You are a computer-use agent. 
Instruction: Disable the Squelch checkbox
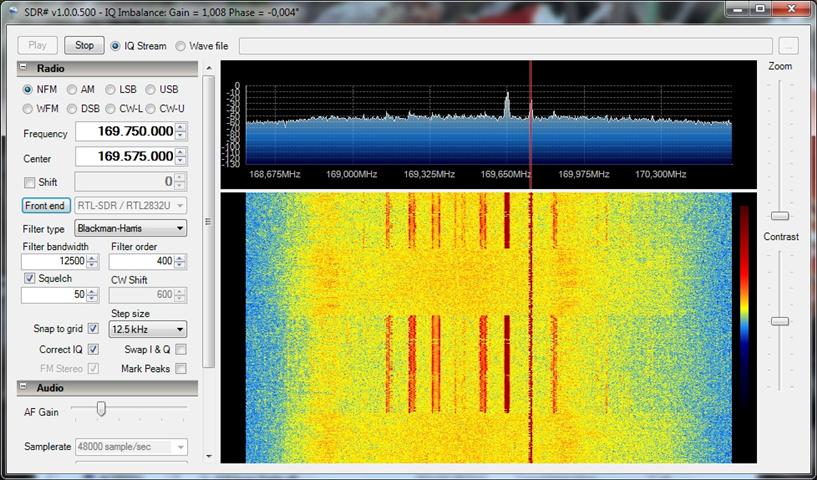click(29, 278)
